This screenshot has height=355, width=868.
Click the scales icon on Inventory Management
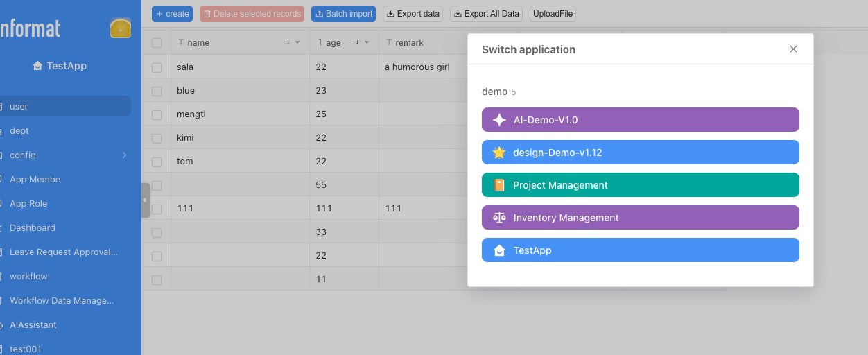click(x=499, y=218)
